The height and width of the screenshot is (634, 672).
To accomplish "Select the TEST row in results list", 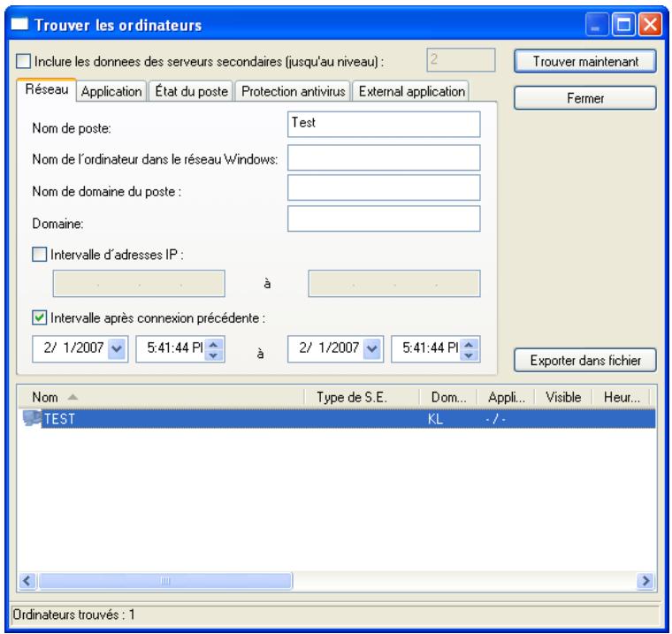I will (339, 418).
